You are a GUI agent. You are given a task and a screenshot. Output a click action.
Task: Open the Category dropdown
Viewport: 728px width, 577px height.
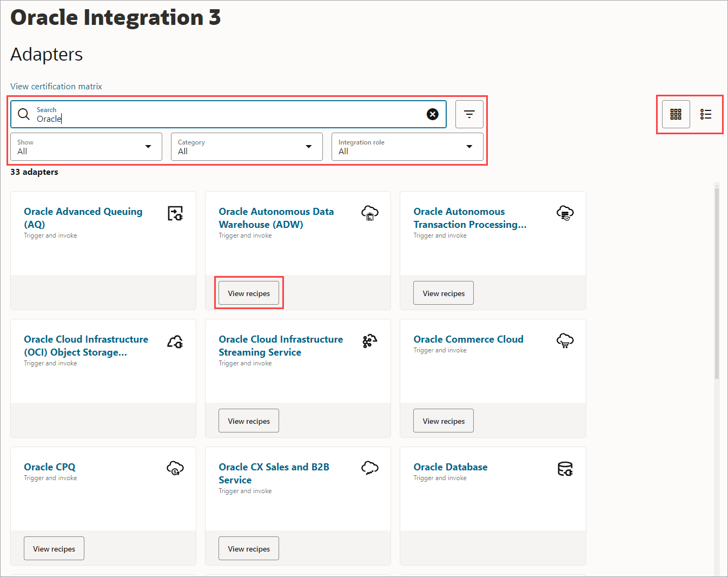pyautogui.click(x=247, y=147)
